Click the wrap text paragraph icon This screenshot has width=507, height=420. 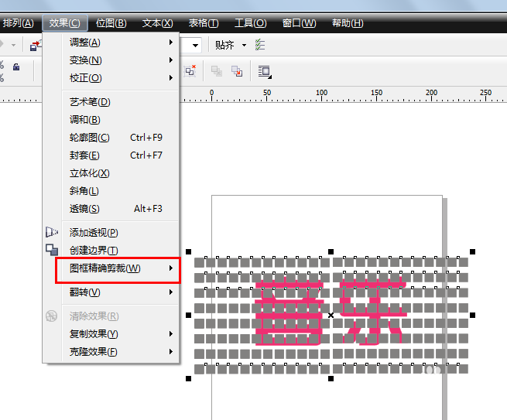(265, 72)
